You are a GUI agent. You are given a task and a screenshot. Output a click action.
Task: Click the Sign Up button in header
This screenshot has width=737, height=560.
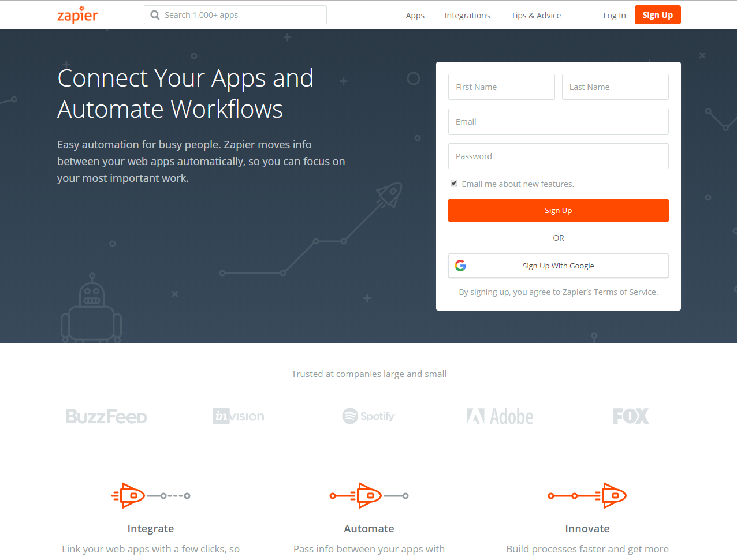pyautogui.click(x=658, y=15)
